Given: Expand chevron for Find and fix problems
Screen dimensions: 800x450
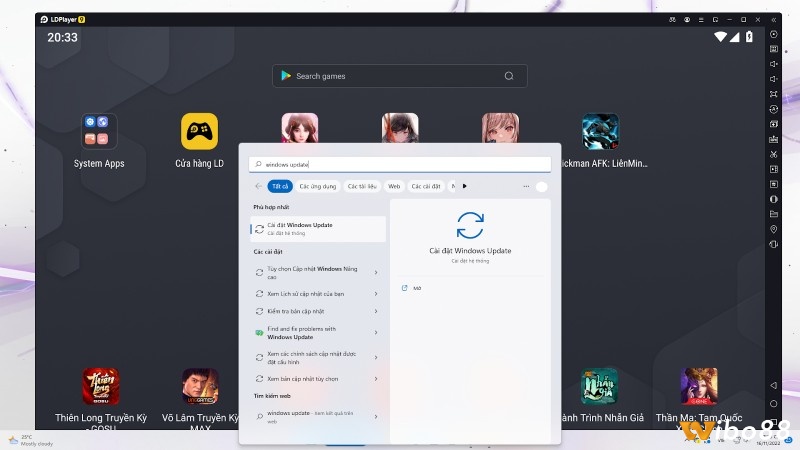Looking at the screenshot, I should pos(376,333).
